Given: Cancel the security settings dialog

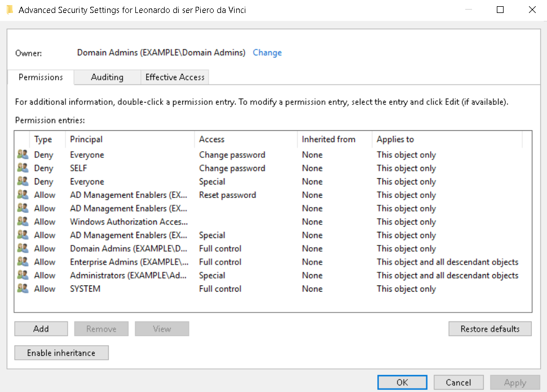Looking at the screenshot, I should click(458, 382).
